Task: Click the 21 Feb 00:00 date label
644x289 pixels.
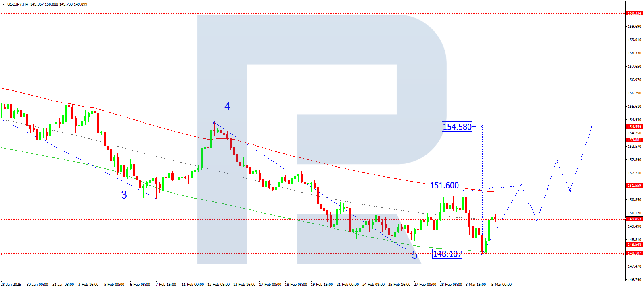Action: pyautogui.click(x=347, y=285)
